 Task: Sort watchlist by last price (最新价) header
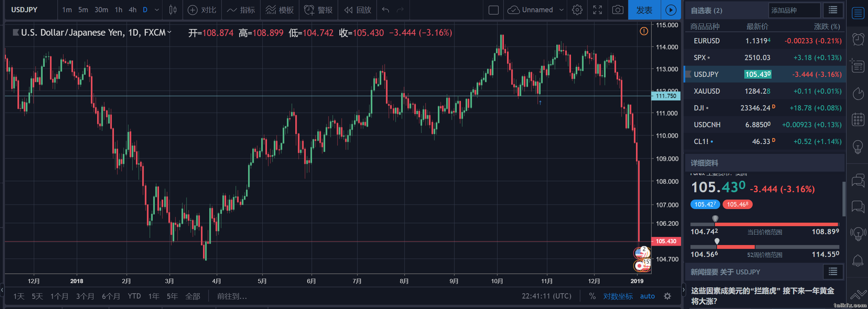[x=757, y=27]
